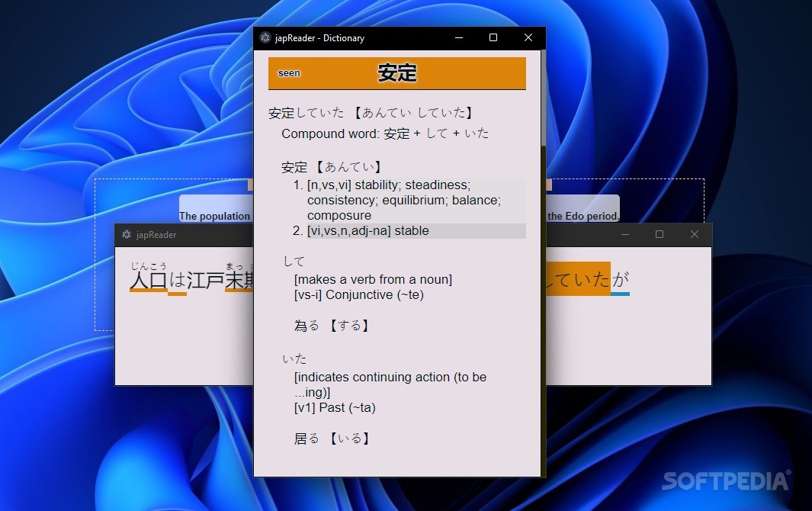Click '[vs-i] Conjunctive (~te)' line
Screen dimensions: 812x511
tap(359, 295)
